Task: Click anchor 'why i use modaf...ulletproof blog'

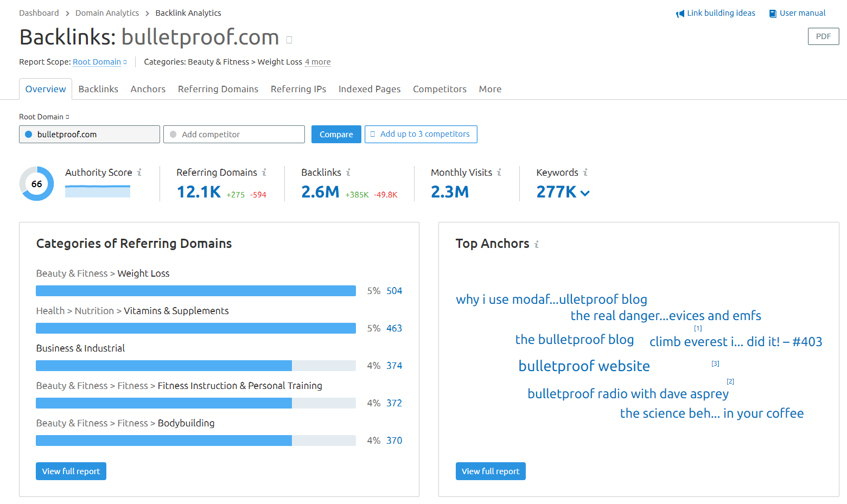Action: [x=551, y=299]
